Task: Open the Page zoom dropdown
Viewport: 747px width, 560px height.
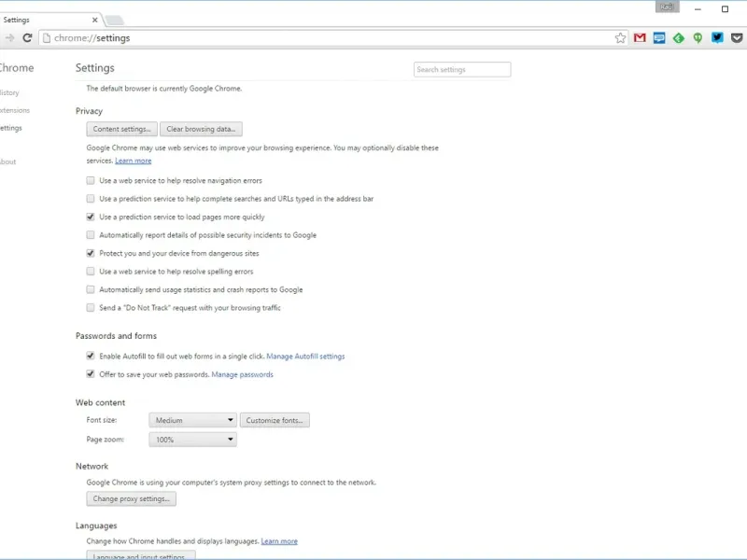Action: [x=192, y=440]
